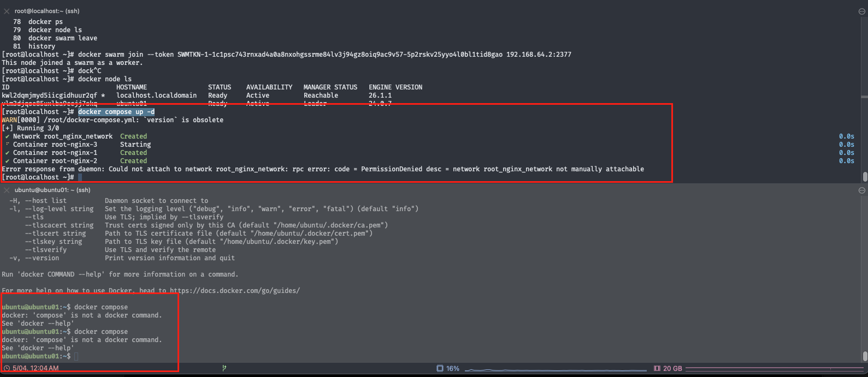
Task: Click the localhost.localdomain hostname
Action: [157, 95]
